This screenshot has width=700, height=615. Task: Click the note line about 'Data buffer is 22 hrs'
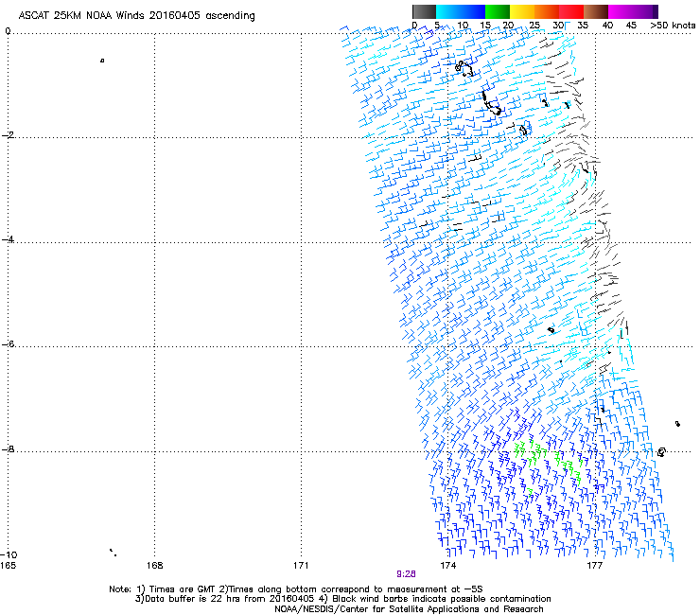[342, 599]
